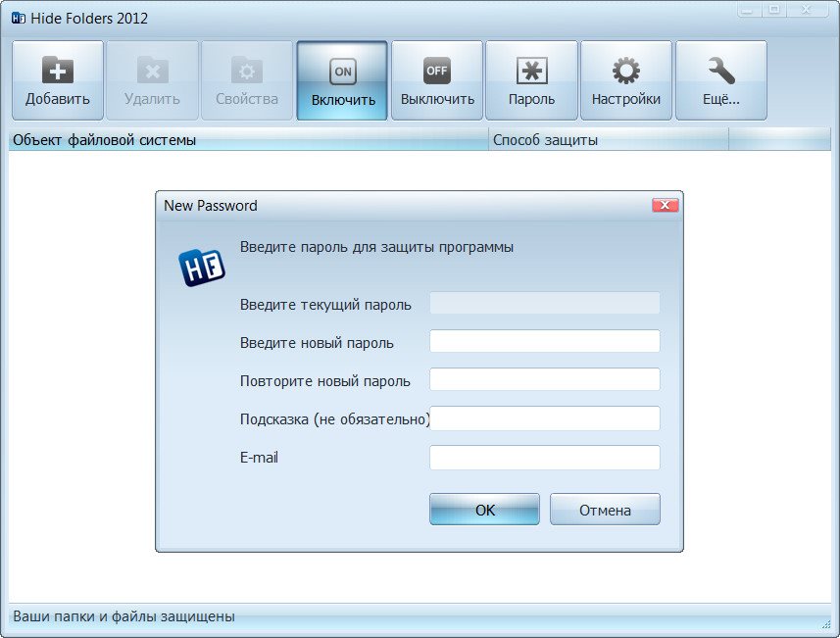Click the HF logo in the dialog
Screen dimensions: 840x638
coord(202,267)
